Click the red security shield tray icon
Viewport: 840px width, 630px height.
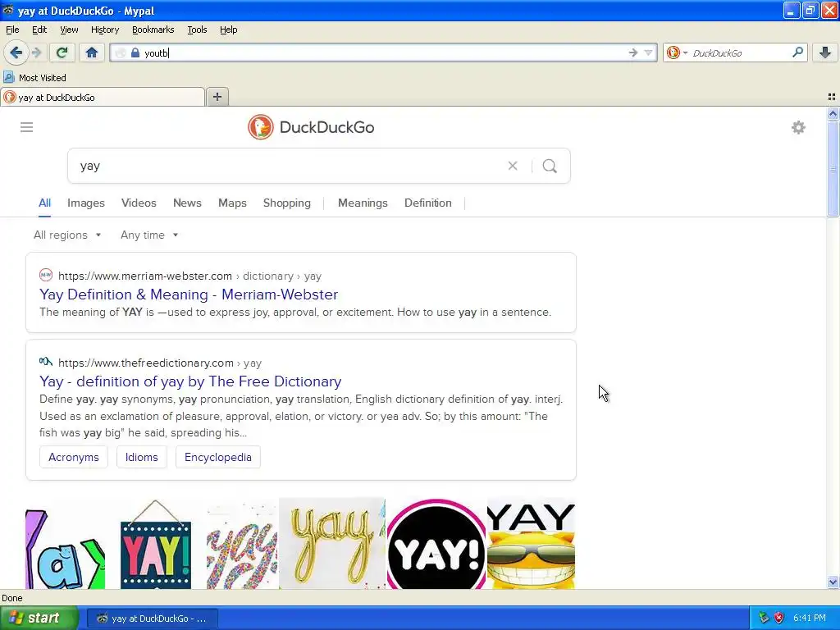point(778,619)
